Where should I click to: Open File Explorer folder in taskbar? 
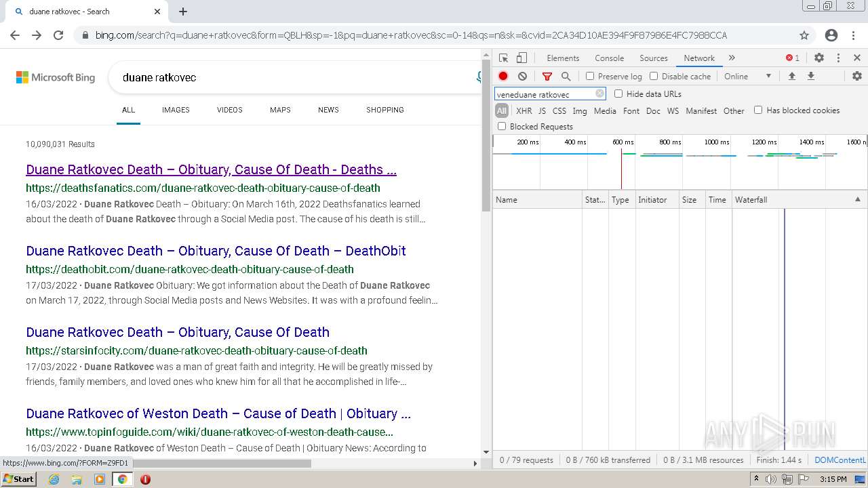[x=77, y=479]
